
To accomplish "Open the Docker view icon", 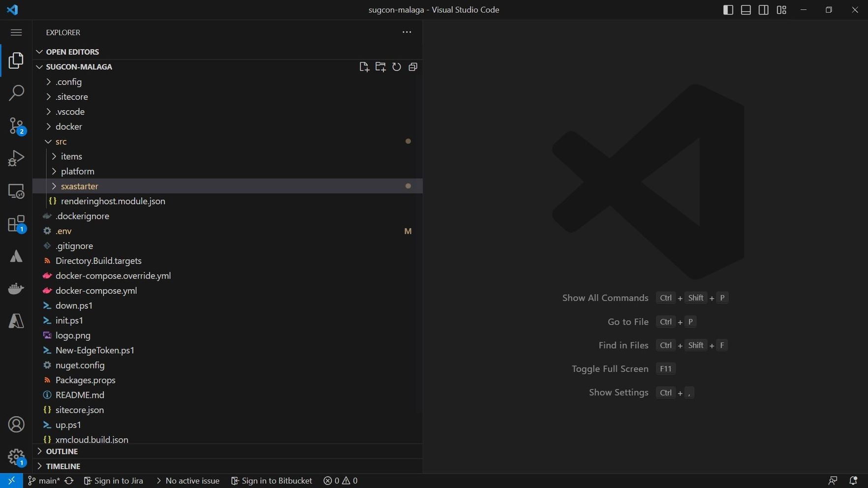I will (16, 288).
